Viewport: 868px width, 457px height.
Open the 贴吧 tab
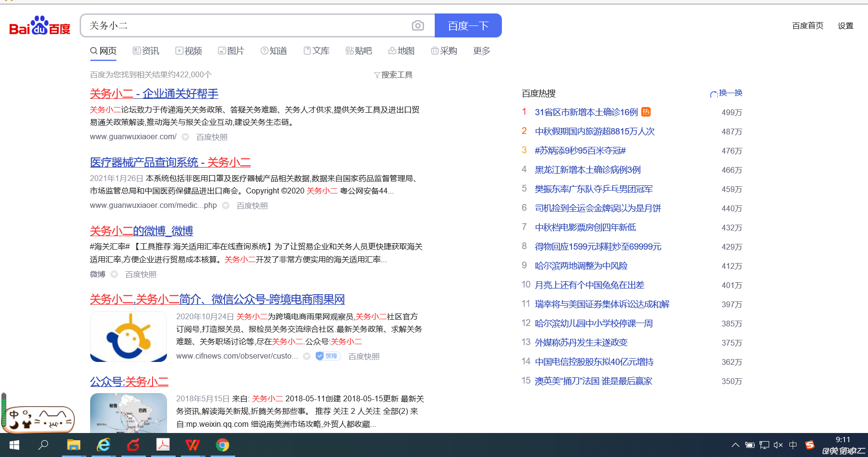click(x=358, y=51)
